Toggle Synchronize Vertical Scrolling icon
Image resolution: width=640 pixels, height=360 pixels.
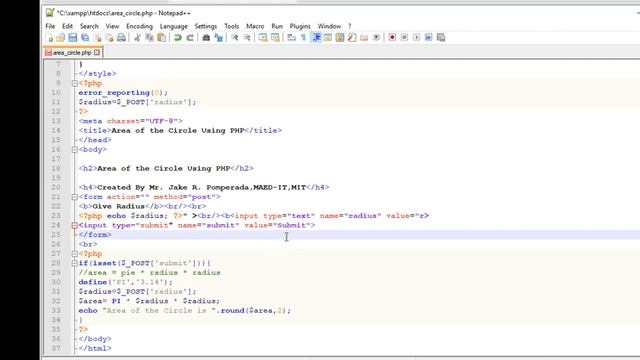tap(263, 38)
